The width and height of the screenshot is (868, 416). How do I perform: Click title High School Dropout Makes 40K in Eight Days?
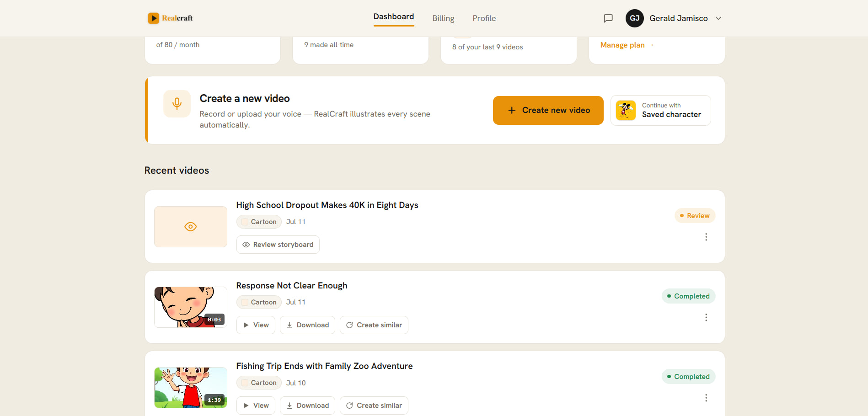tap(327, 205)
